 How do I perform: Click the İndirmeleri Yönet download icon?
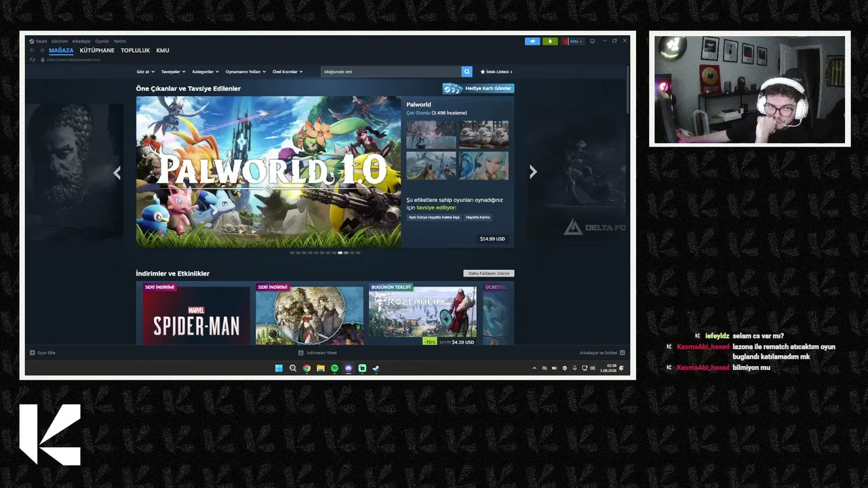click(301, 352)
